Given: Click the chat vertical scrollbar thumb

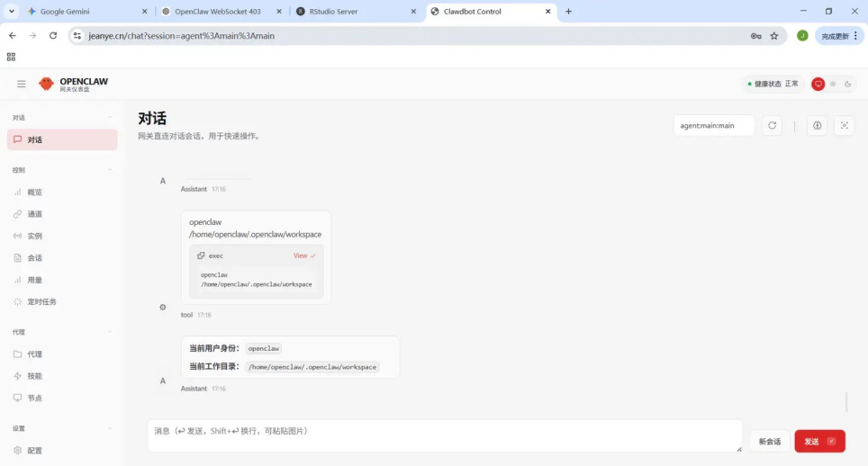Looking at the screenshot, I should (x=846, y=402).
